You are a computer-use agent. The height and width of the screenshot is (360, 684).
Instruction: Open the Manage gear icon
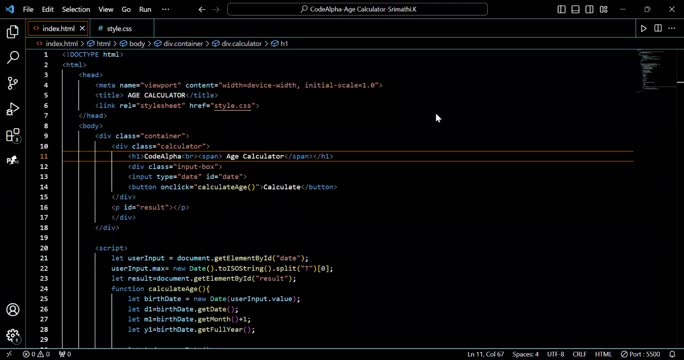[13, 335]
